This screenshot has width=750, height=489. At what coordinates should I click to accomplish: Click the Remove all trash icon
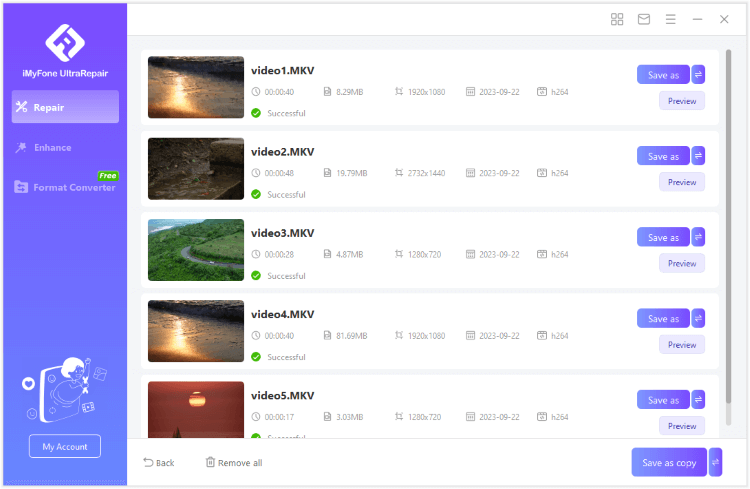pos(210,462)
